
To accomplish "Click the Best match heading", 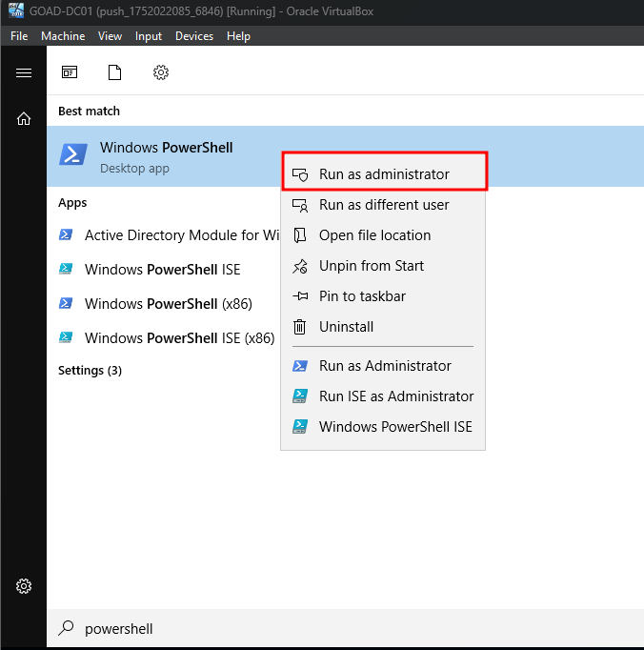I will point(90,112).
